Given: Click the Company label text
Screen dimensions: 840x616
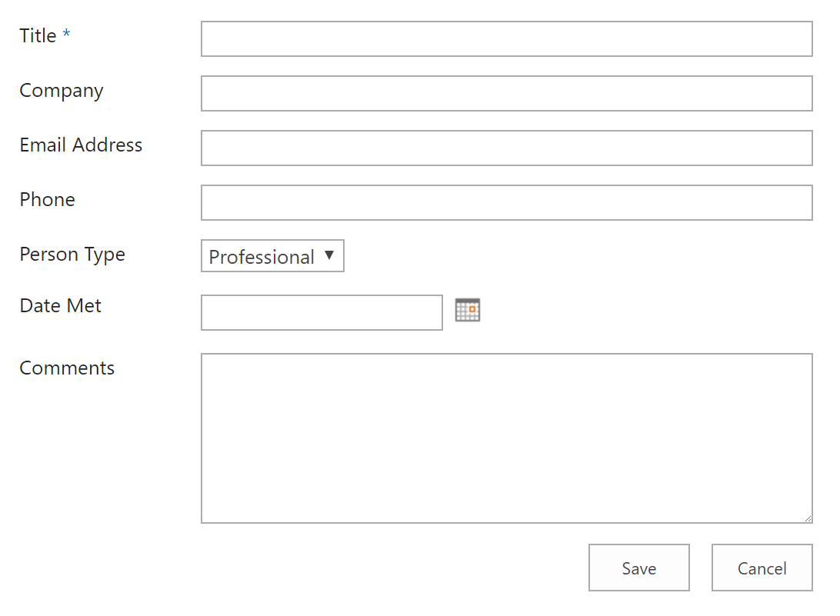Looking at the screenshot, I should click(x=61, y=91).
